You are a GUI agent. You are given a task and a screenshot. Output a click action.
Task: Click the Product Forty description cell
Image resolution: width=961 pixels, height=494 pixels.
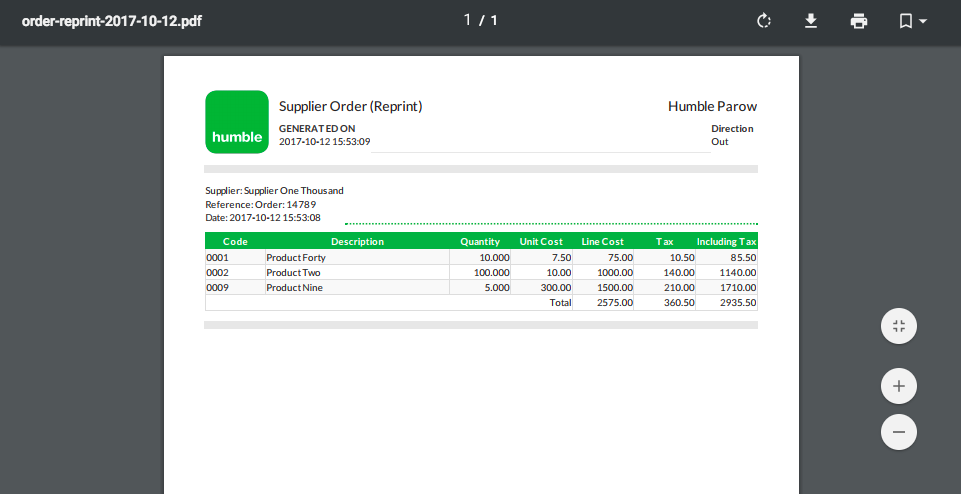(x=357, y=257)
